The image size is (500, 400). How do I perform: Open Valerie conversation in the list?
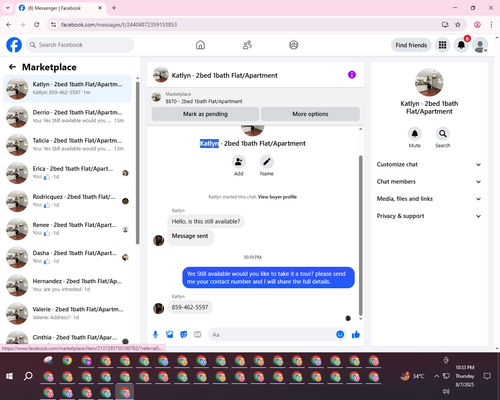(67, 313)
